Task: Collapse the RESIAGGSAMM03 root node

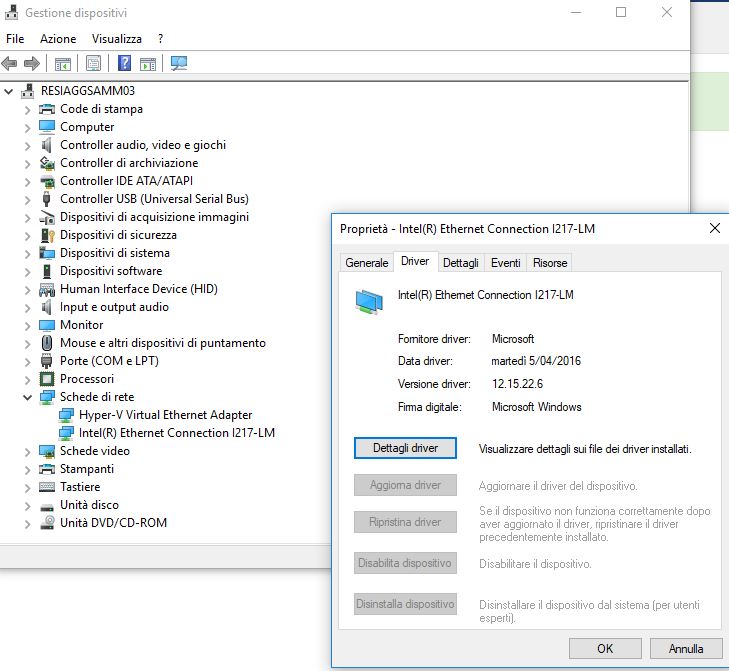Action: tap(8, 91)
